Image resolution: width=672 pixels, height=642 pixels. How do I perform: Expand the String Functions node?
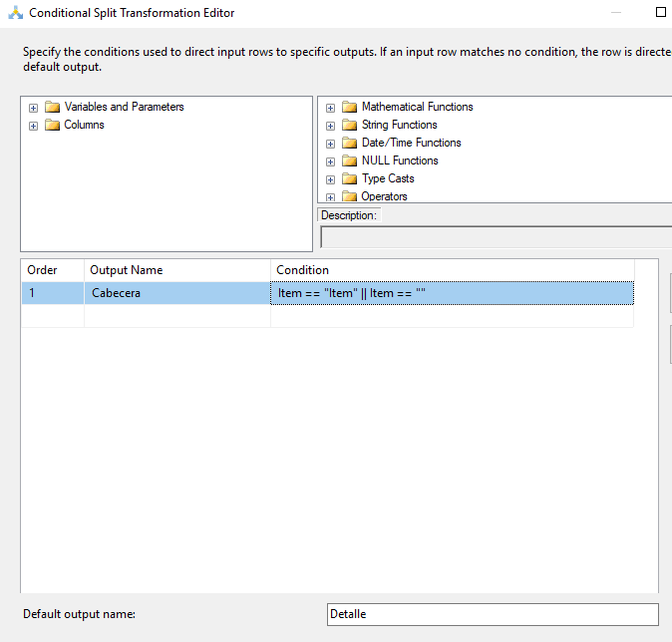coord(330,126)
